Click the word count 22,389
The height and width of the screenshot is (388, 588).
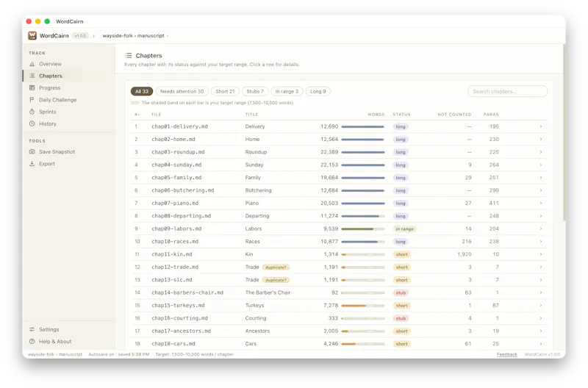point(329,152)
